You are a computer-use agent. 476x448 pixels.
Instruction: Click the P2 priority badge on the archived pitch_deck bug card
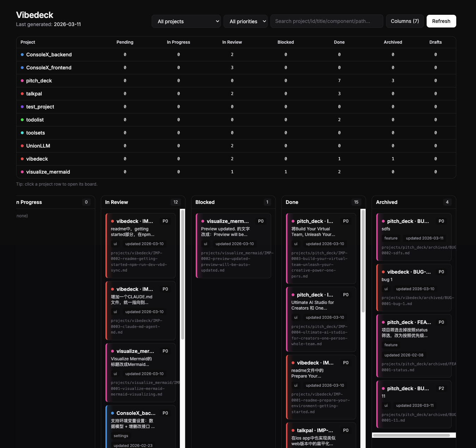point(441,388)
